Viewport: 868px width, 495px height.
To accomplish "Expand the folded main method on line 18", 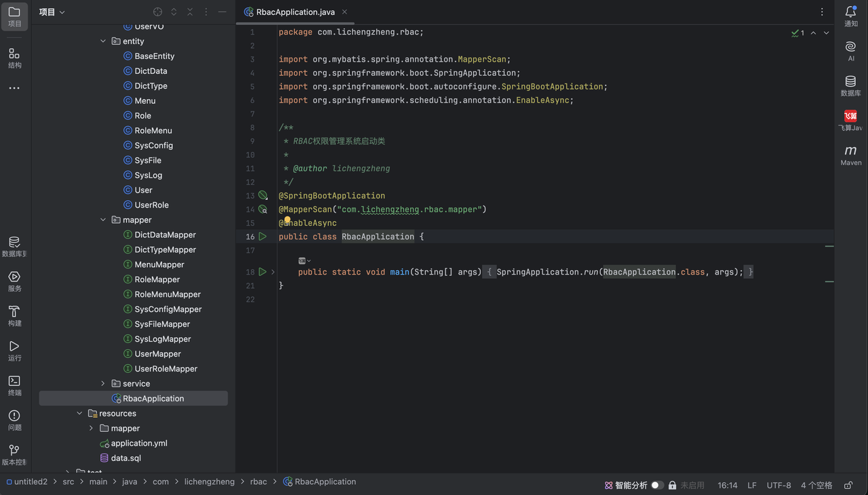I will coord(273,272).
